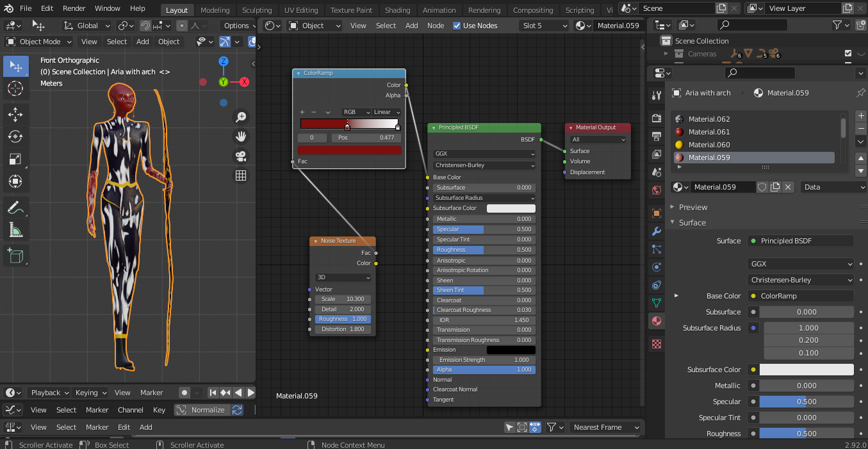Switch to the Animation workspace tab
The height and width of the screenshot is (449, 868).
pyautogui.click(x=439, y=10)
